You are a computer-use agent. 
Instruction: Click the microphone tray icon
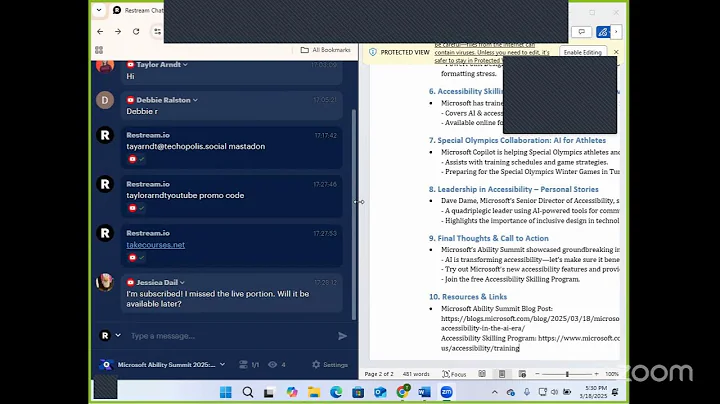point(527,392)
